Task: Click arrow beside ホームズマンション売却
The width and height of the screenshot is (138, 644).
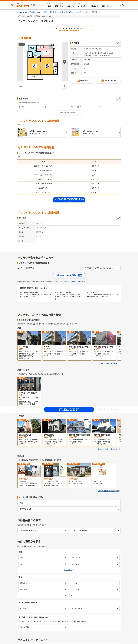Action: 82,295
